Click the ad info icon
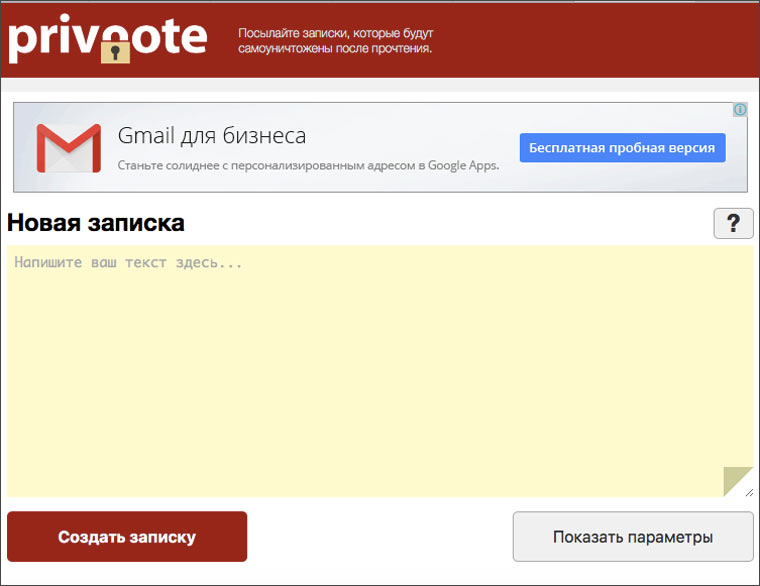The width and height of the screenshot is (760, 586). (740, 110)
